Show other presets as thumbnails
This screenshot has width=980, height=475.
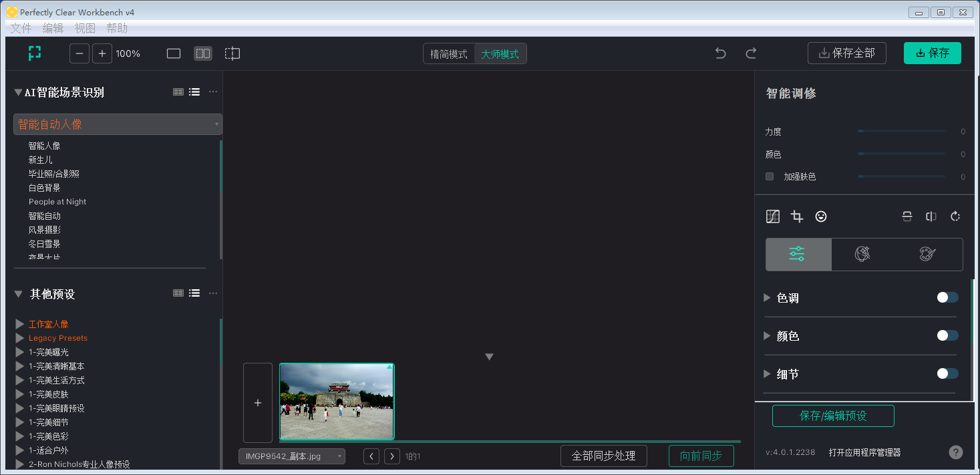[x=178, y=293]
